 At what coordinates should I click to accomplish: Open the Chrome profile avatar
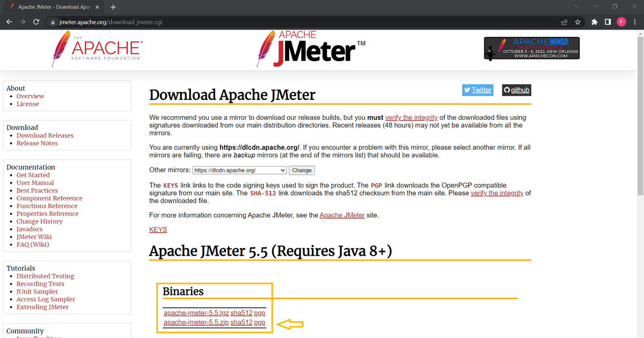pos(621,23)
